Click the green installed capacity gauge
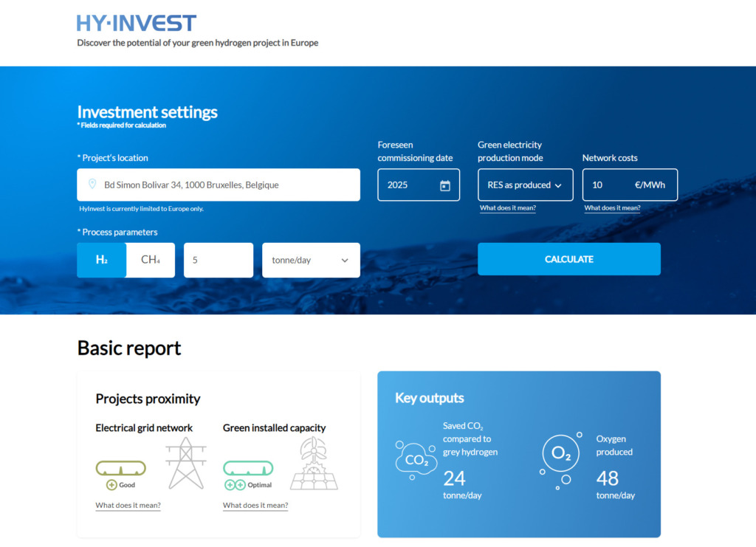The image size is (756, 547). [x=248, y=468]
